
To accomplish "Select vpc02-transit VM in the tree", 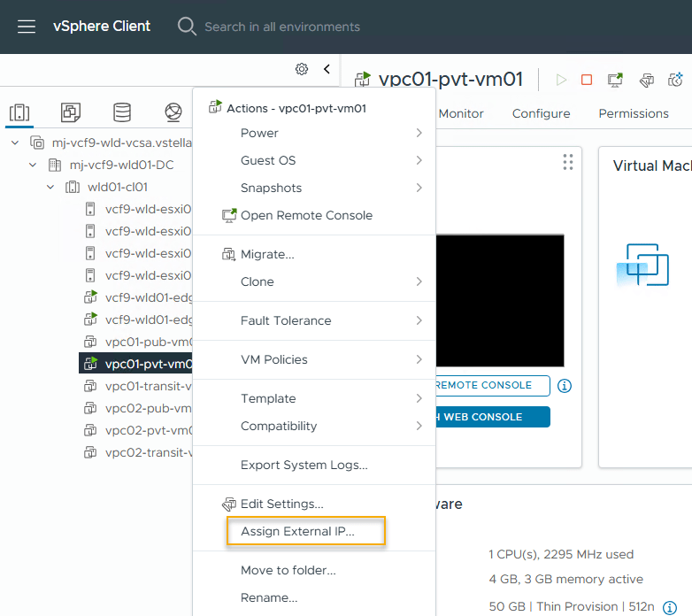I will pyautogui.click(x=149, y=452).
